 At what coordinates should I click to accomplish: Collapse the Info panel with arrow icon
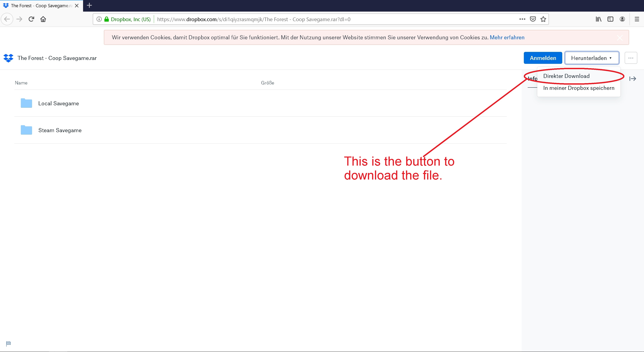click(x=632, y=79)
